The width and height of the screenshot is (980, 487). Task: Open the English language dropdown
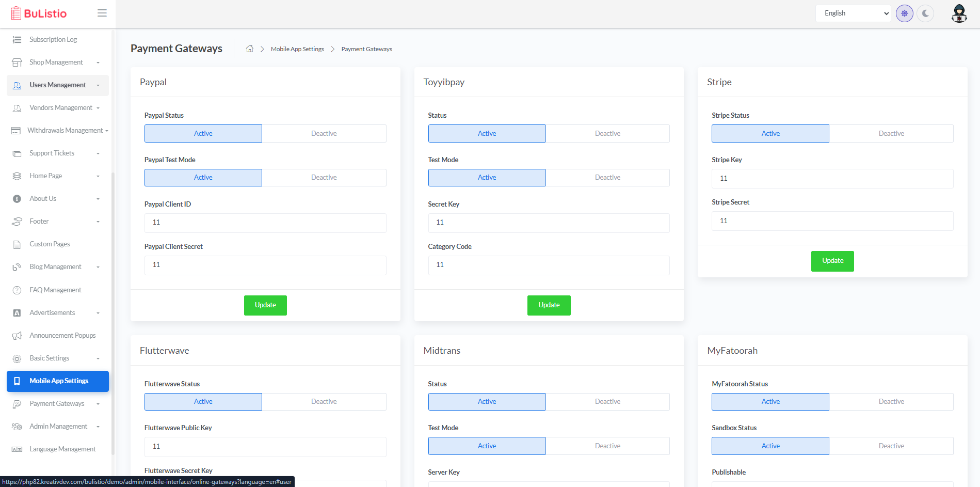(x=854, y=13)
